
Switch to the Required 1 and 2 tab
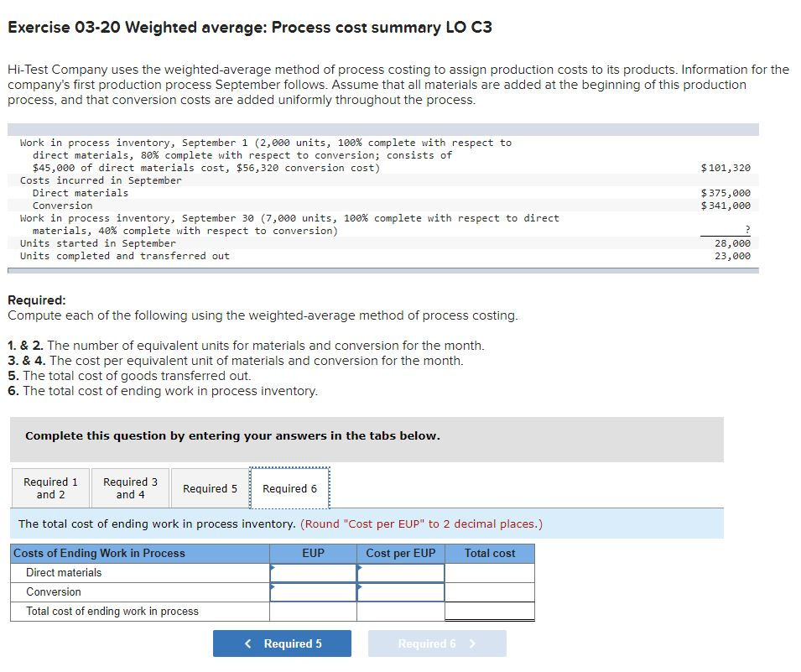49,487
